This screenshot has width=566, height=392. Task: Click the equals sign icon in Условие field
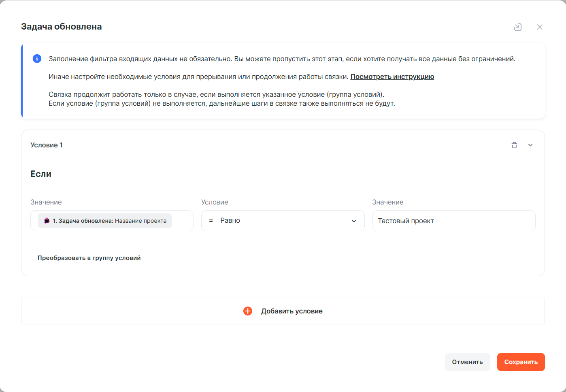[x=211, y=221]
